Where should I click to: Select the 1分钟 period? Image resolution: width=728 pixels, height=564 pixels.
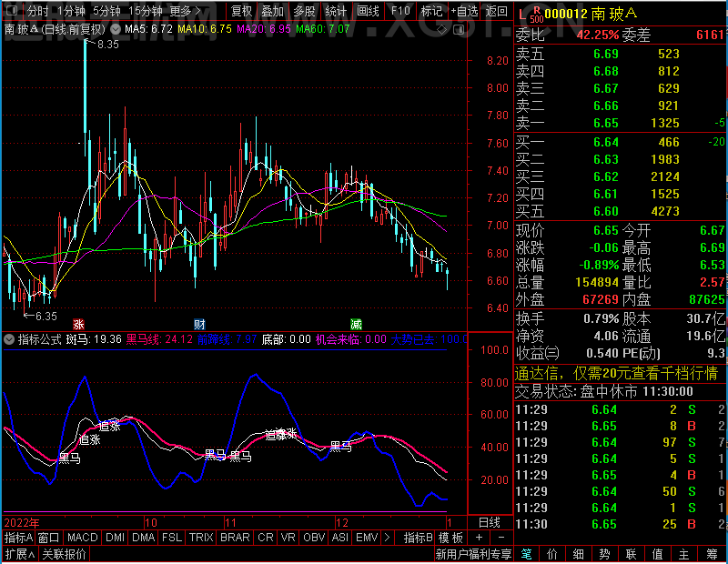tap(71, 11)
